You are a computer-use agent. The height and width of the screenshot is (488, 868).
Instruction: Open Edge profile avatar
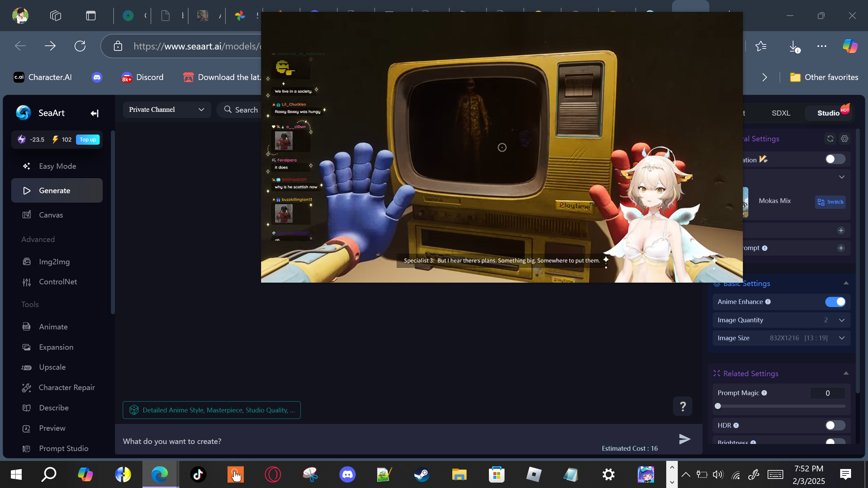pyautogui.click(x=20, y=16)
